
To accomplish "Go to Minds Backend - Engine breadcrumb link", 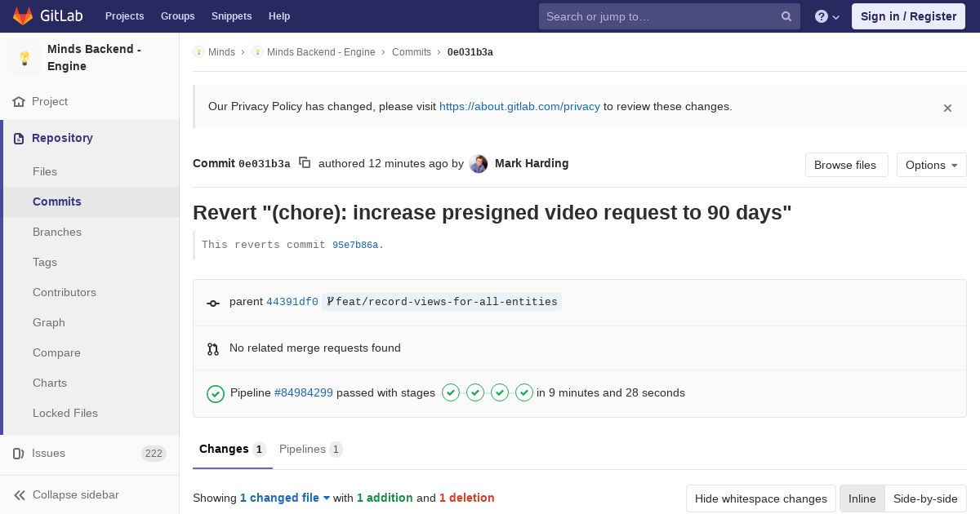I will pos(321,52).
